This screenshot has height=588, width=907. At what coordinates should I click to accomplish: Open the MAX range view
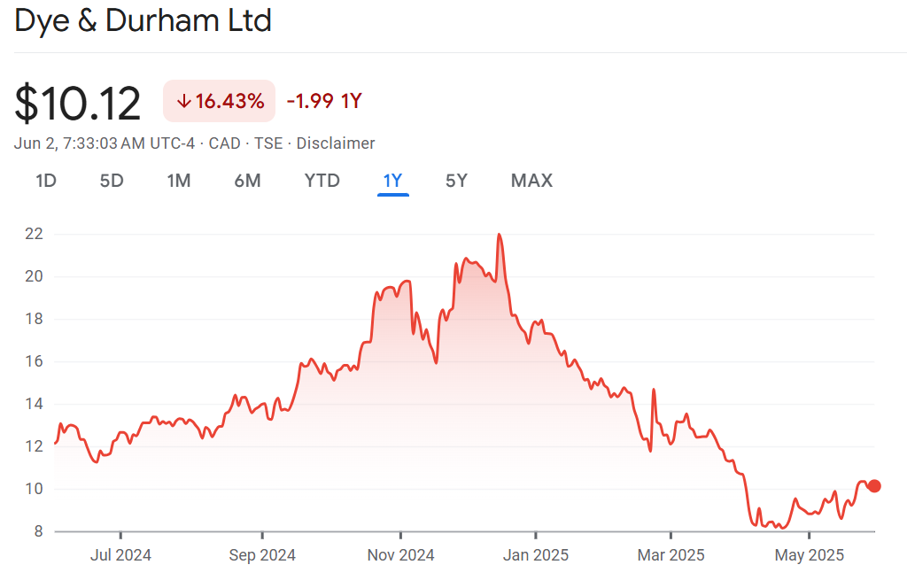click(x=531, y=181)
